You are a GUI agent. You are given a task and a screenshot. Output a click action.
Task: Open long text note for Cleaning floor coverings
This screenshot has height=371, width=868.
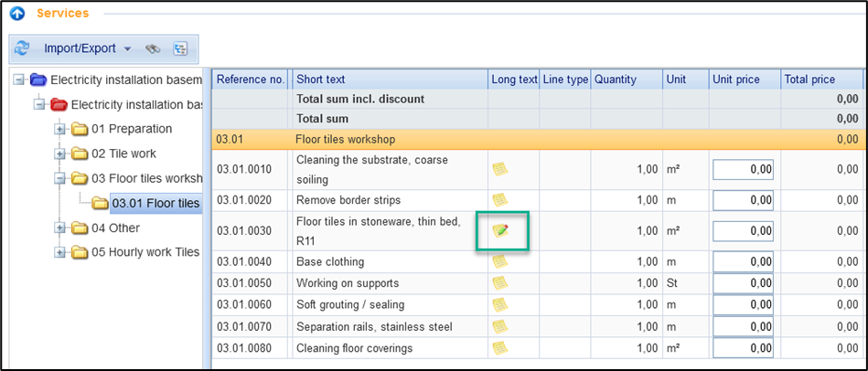point(500,347)
